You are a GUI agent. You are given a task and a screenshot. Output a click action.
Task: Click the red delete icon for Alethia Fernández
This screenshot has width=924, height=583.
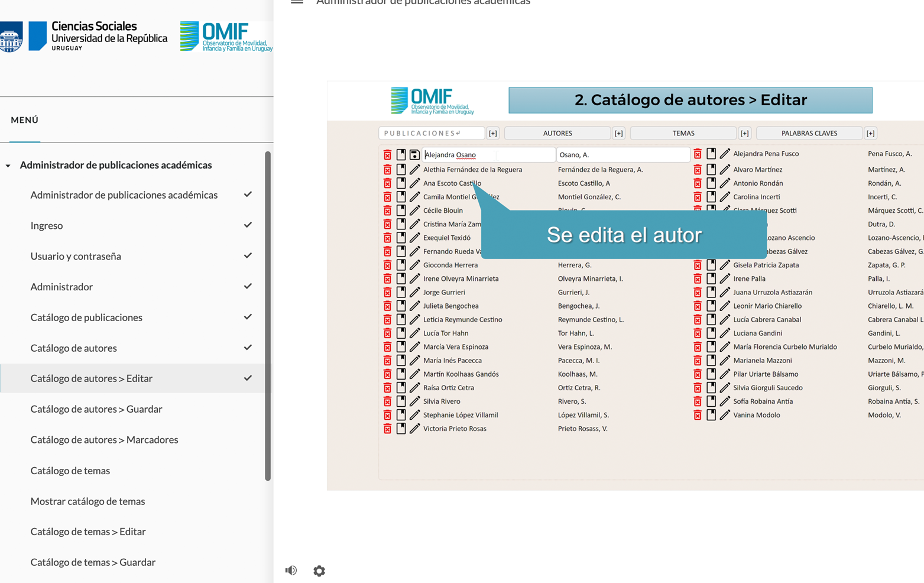tap(387, 170)
